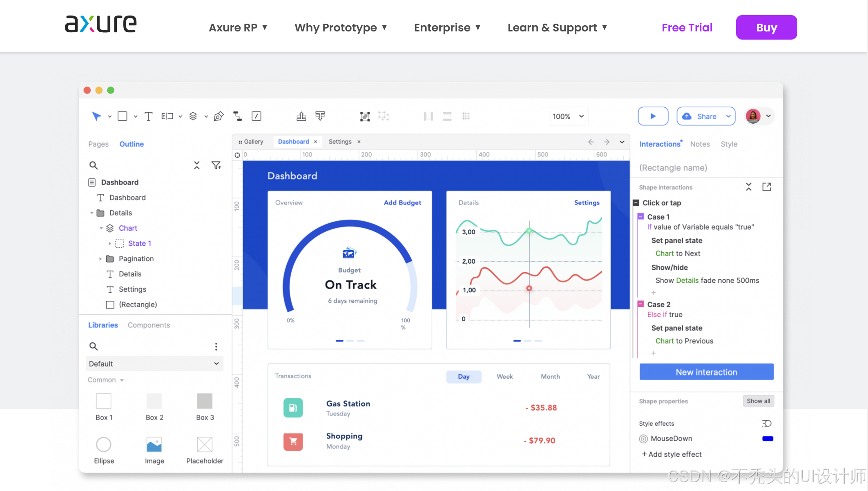The image size is (868, 491).
Task: Open the 100% zoom dropdown
Action: [x=569, y=116]
